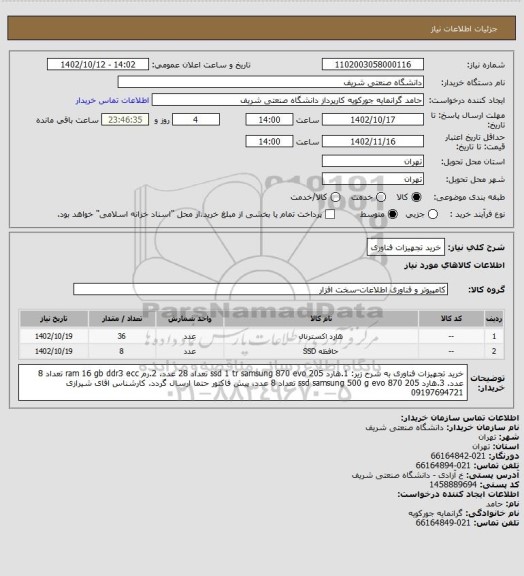Click the need number field 1102003058000116
524x576 pixels.
coord(373,64)
